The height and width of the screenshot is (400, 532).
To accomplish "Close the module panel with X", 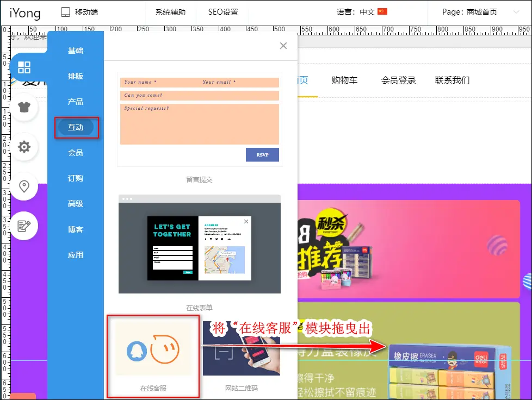I will (283, 46).
